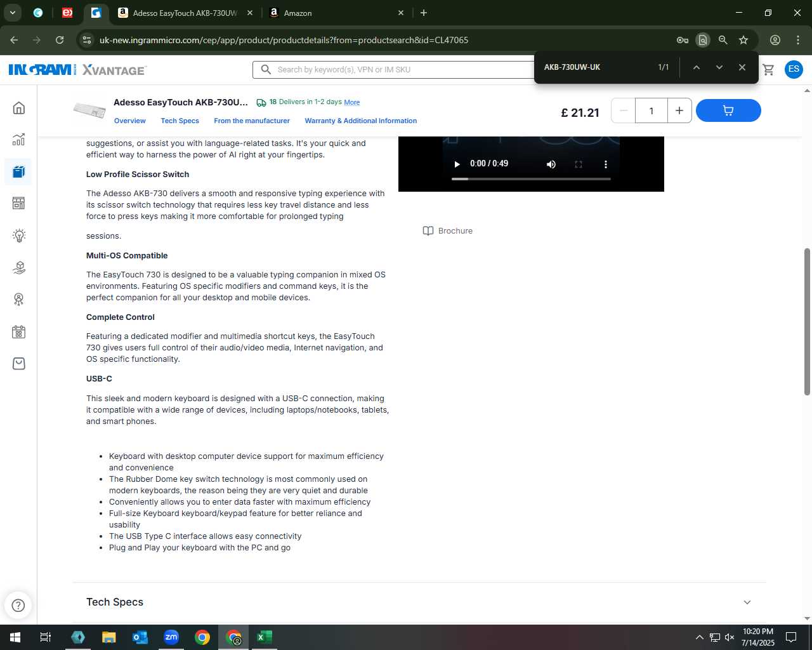This screenshot has height=650, width=812.
Task: Go to the Tech Specs tab
Action: tap(180, 121)
